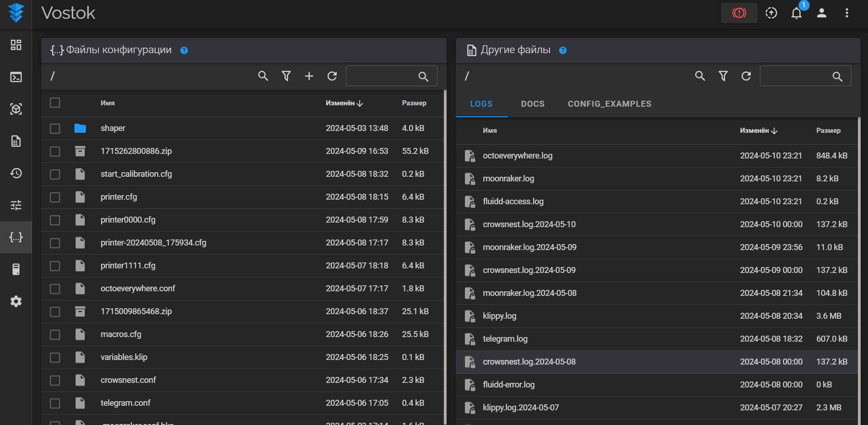Refresh the configuration files list
Screen dimensions: 868x425
coord(332,76)
